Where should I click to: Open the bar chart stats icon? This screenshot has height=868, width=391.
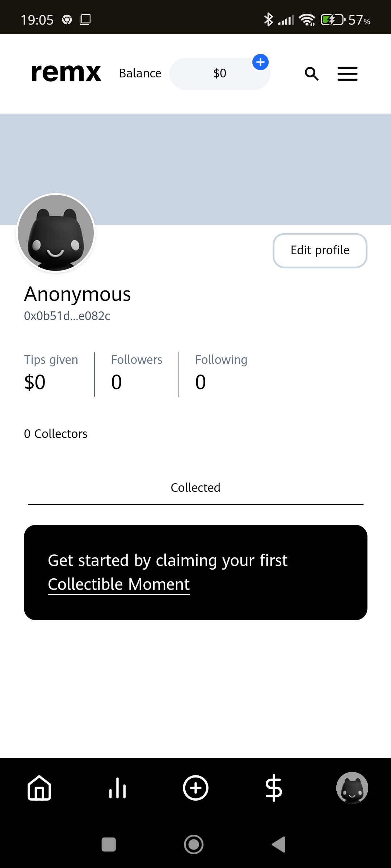tap(117, 788)
